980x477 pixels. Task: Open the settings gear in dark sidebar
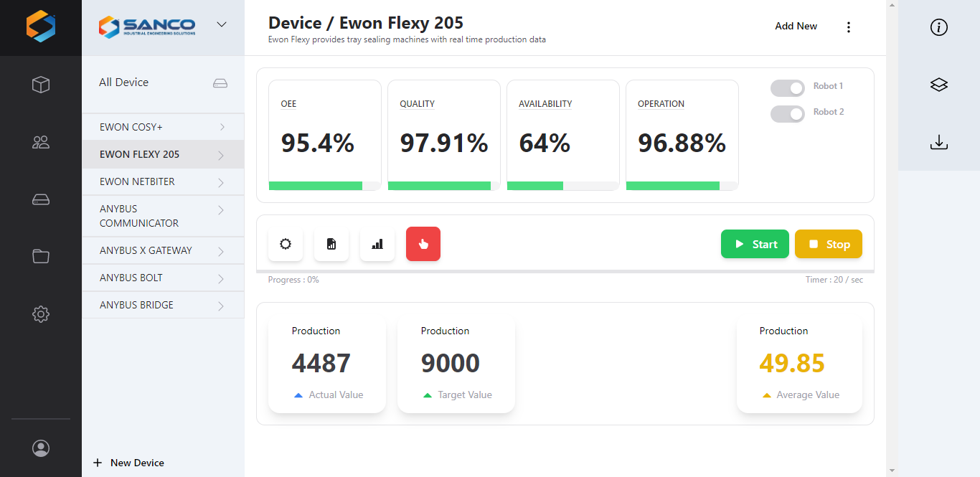41,313
